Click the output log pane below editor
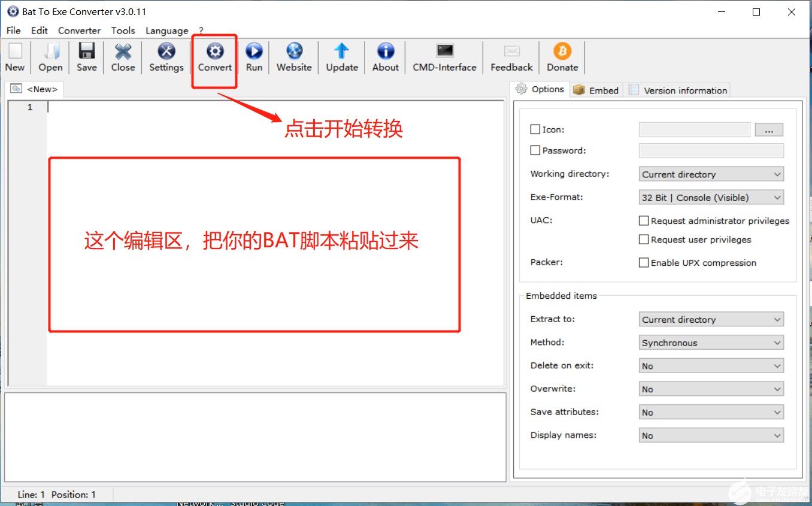 [255, 437]
